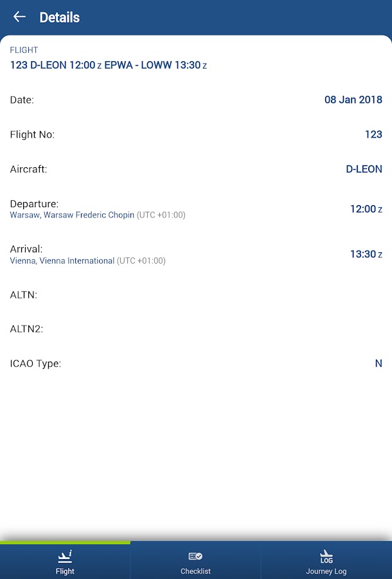Image resolution: width=392 pixels, height=579 pixels.
Task: Tap the Departure row label
Action: tap(34, 204)
